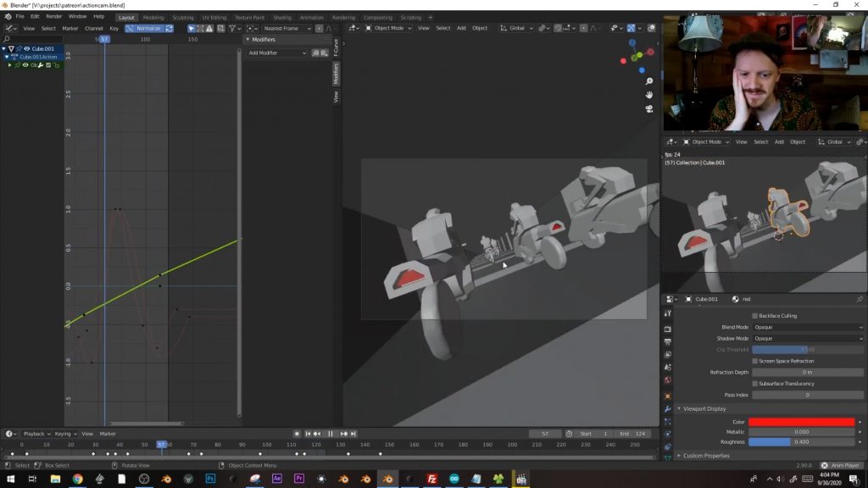This screenshot has width=868, height=488.
Task: Enable the Backface Culling checkbox
Action: tap(754, 316)
